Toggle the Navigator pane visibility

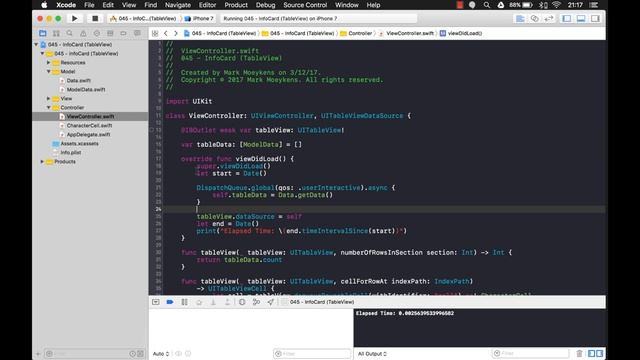(x=567, y=18)
